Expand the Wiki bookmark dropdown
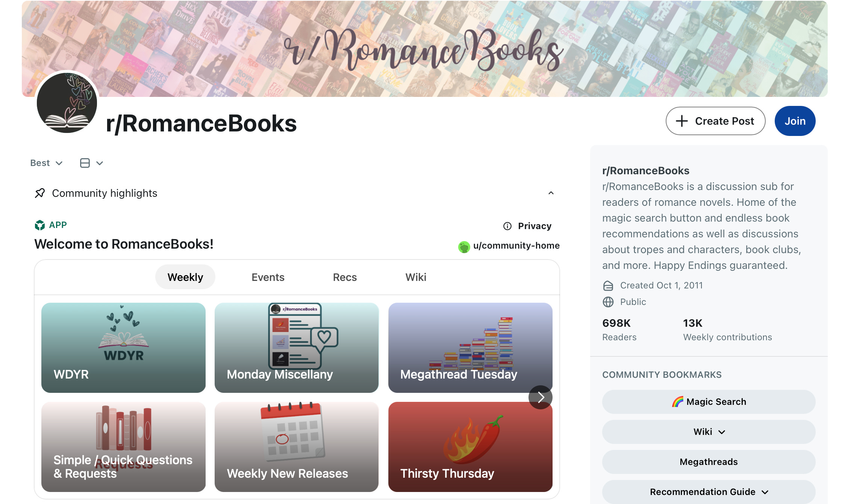The height and width of the screenshot is (504, 842). pyautogui.click(x=709, y=432)
